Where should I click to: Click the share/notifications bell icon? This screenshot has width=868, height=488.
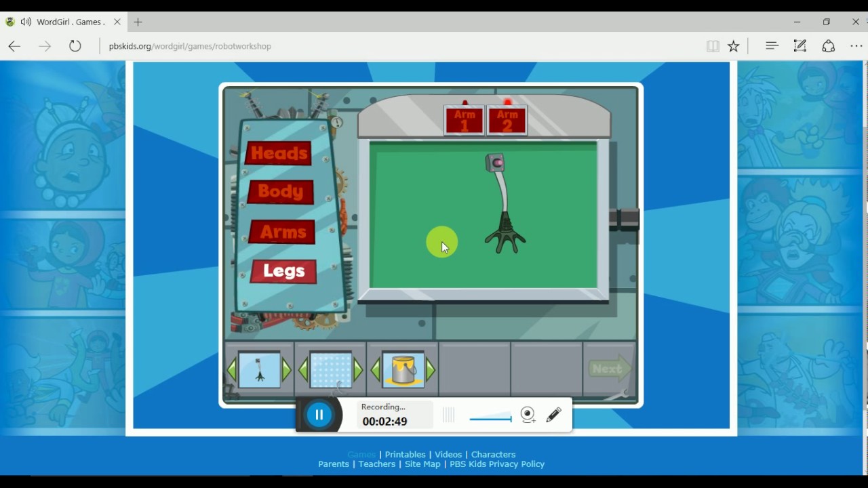pos(828,46)
